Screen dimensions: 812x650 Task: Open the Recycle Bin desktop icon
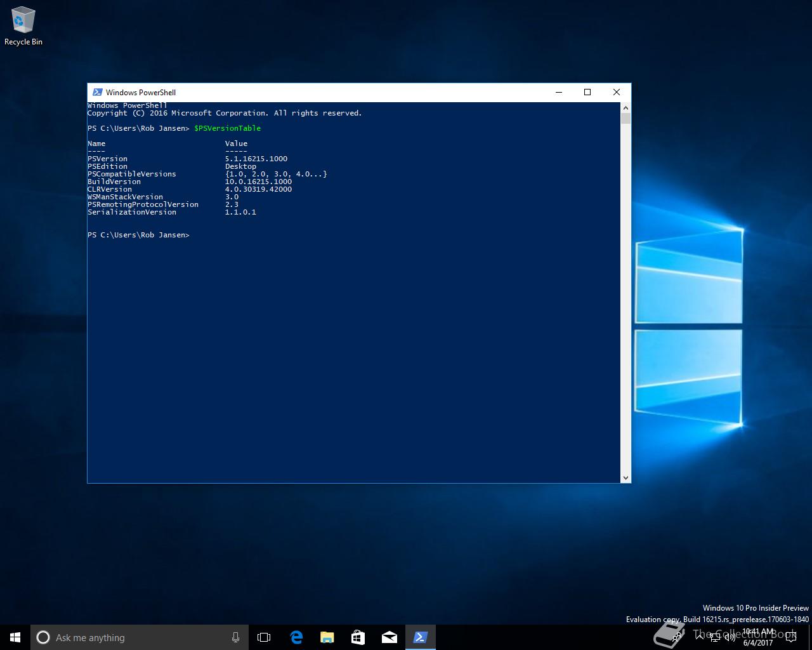23,26
